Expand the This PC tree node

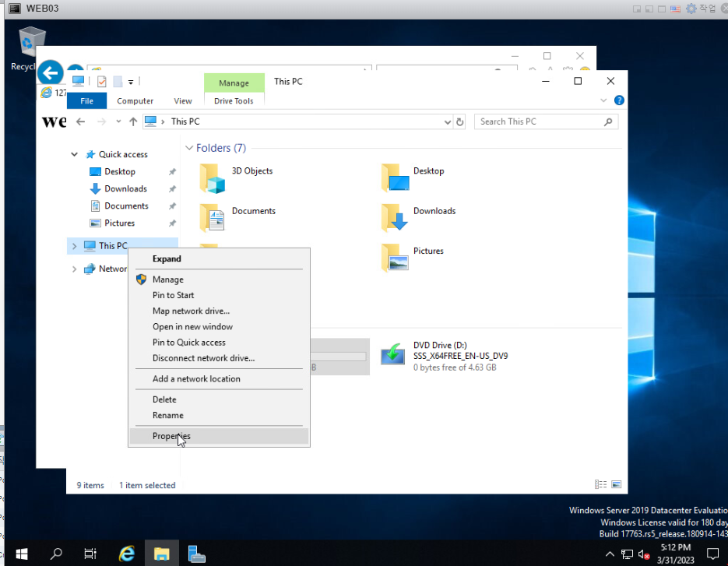click(74, 246)
